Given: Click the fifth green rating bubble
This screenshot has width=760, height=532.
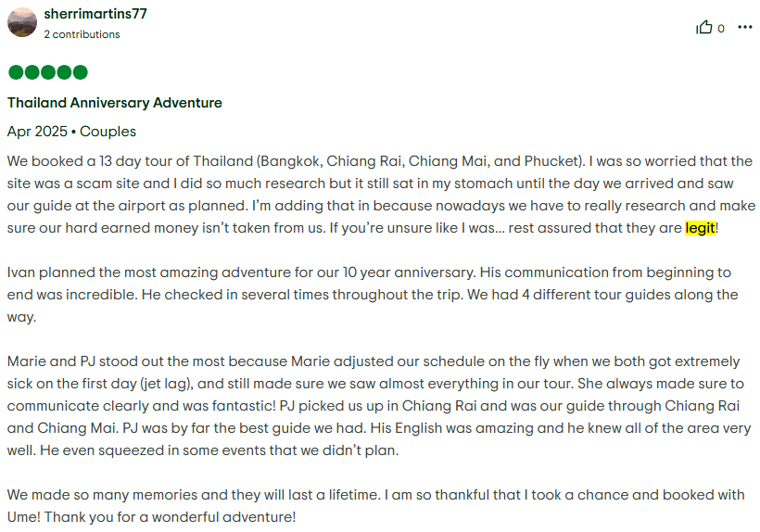Looking at the screenshot, I should pyautogui.click(x=80, y=72).
